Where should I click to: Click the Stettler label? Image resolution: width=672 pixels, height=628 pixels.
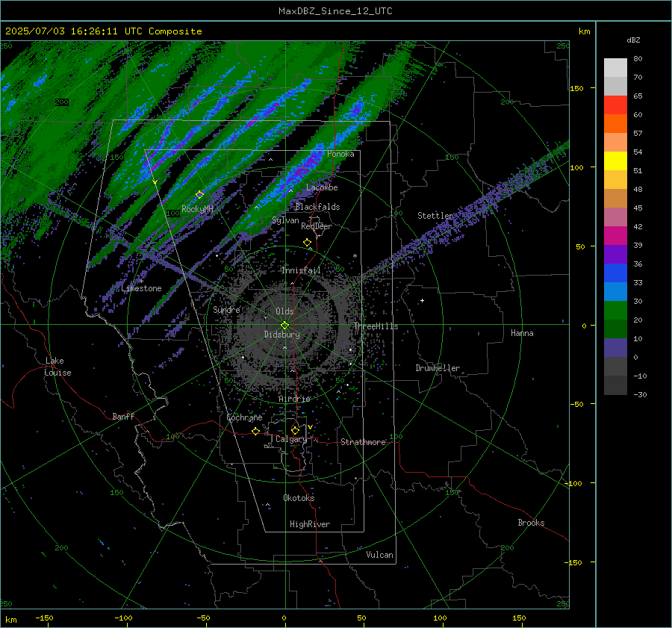pos(435,216)
